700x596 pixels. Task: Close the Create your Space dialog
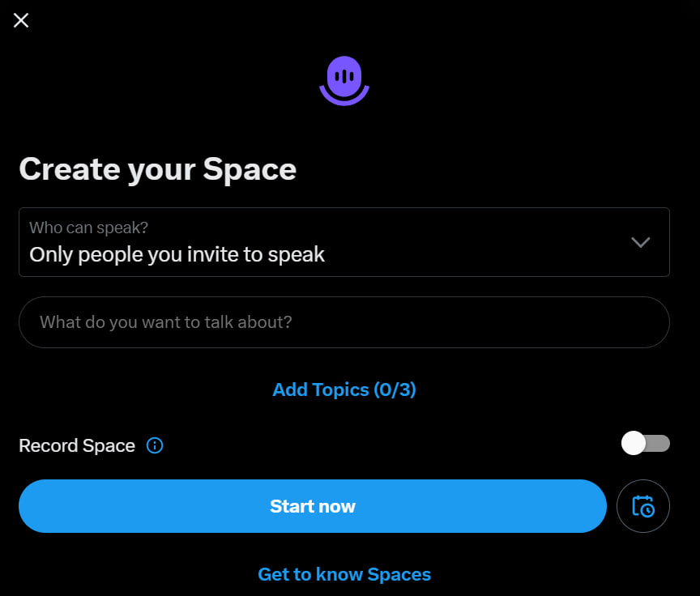tap(21, 20)
